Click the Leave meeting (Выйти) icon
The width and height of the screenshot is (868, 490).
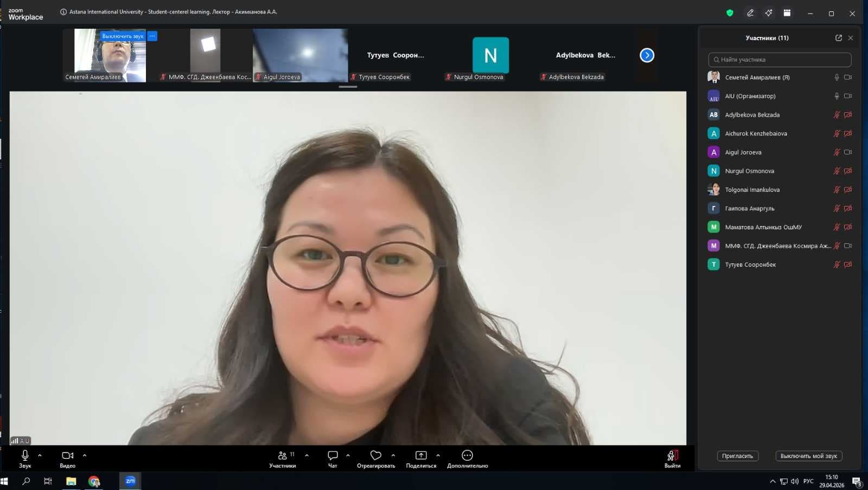tap(672, 456)
